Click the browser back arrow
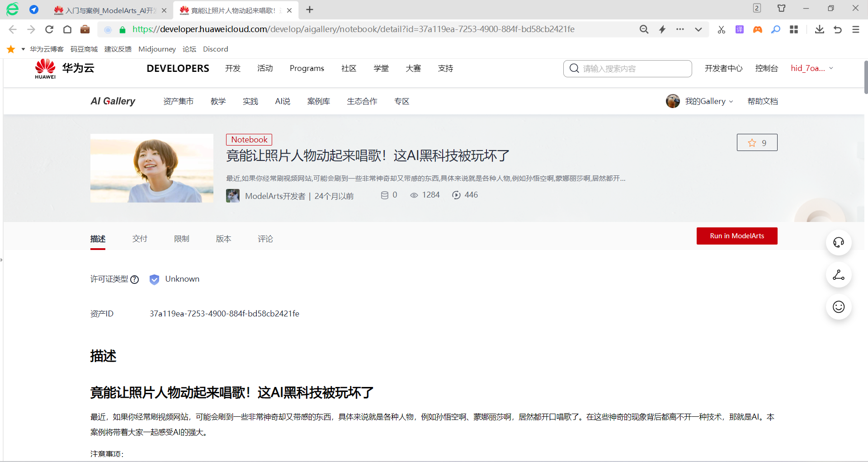The width and height of the screenshot is (868, 462). click(13, 29)
